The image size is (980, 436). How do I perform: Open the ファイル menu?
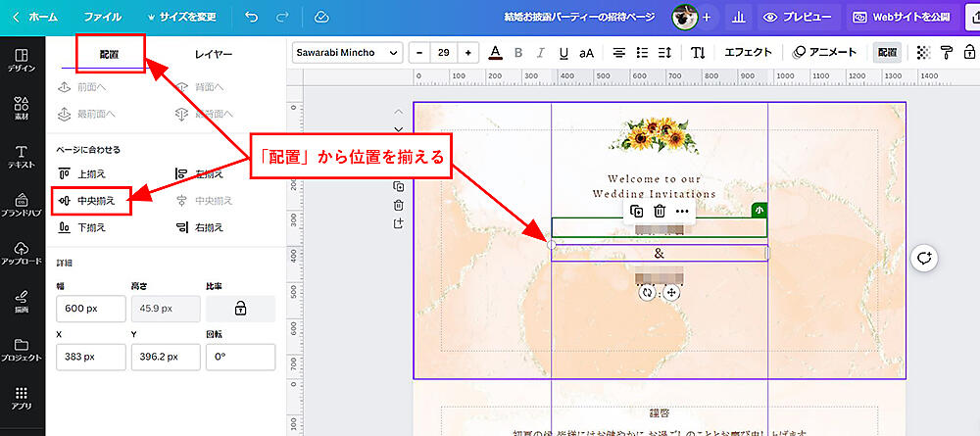click(103, 17)
